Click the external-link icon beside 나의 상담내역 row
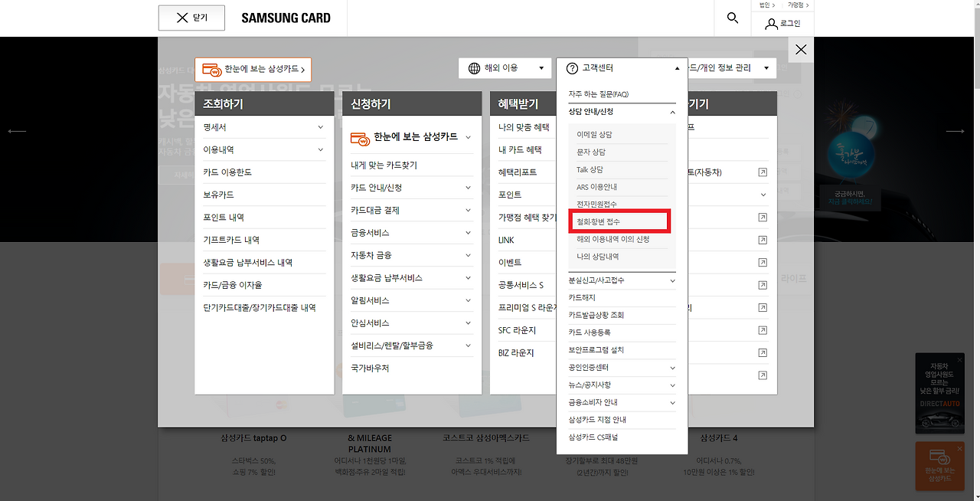Viewport: 980px width, 501px height. (x=762, y=262)
